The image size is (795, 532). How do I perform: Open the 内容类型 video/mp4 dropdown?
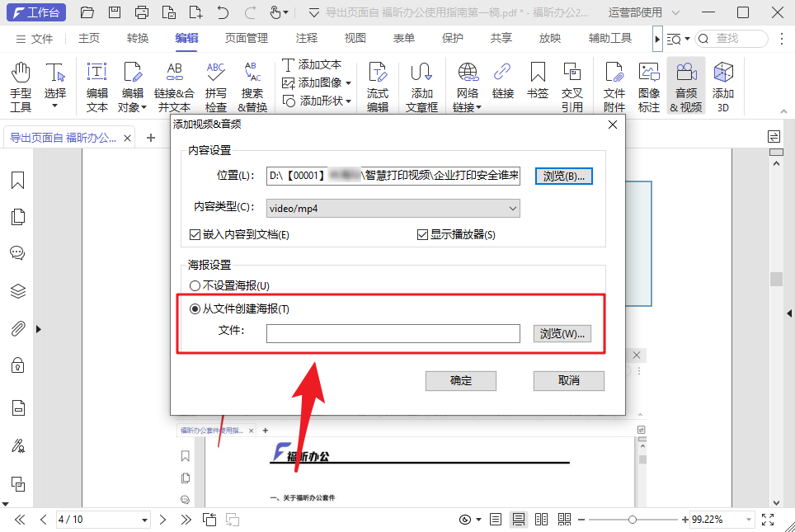click(x=513, y=208)
